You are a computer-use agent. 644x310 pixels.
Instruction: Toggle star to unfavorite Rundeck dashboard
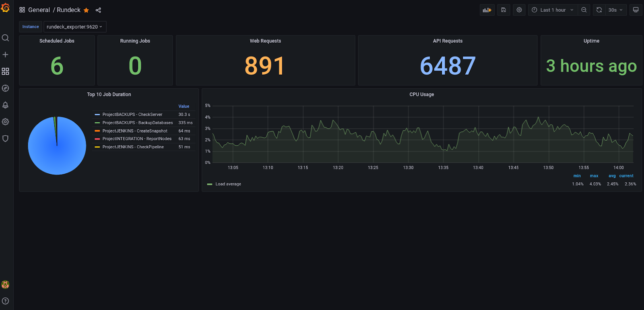point(86,10)
